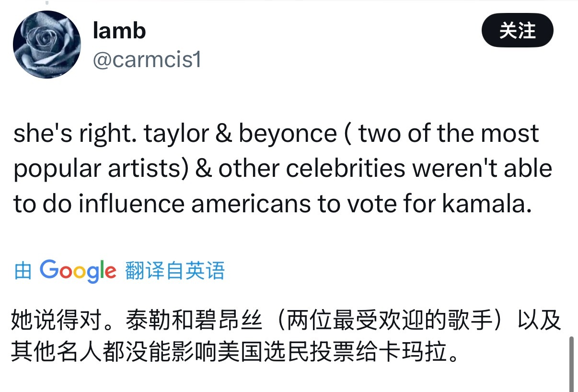Image resolution: width=578 pixels, height=392 pixels.
Task: Click the "翻译自英语" translation link
Action: point(175,271)
